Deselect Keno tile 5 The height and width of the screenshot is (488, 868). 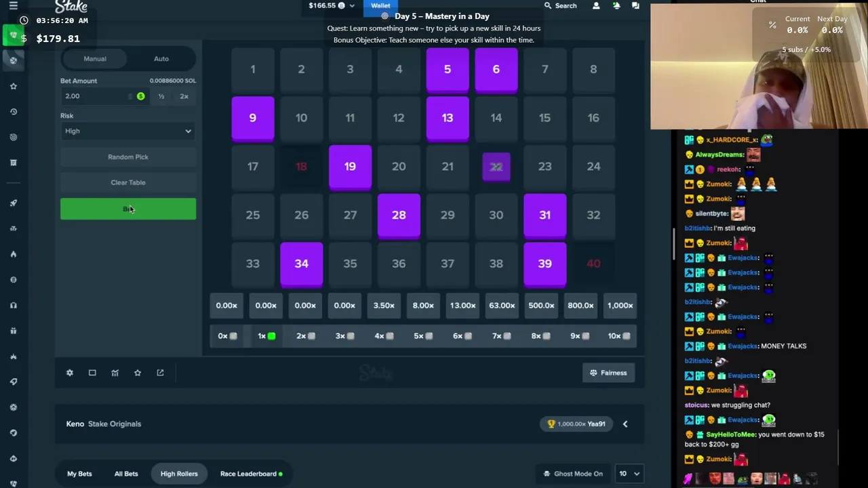click(448, 69)
